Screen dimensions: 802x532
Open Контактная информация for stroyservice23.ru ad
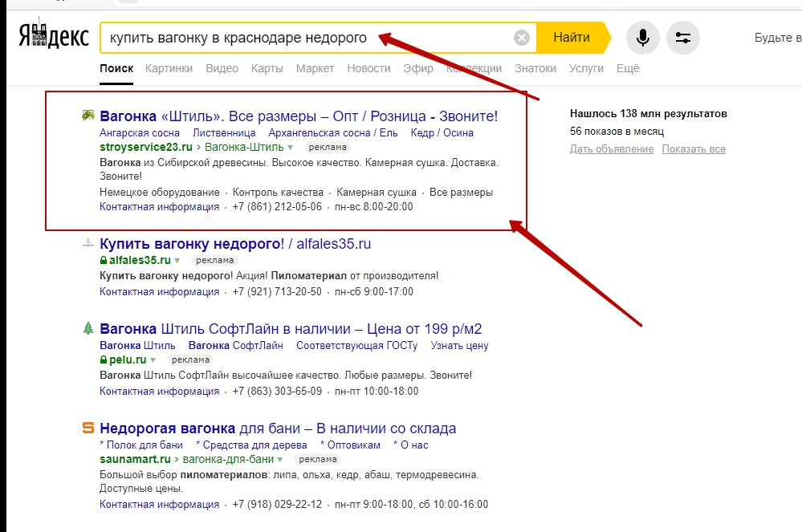[160, 207]
